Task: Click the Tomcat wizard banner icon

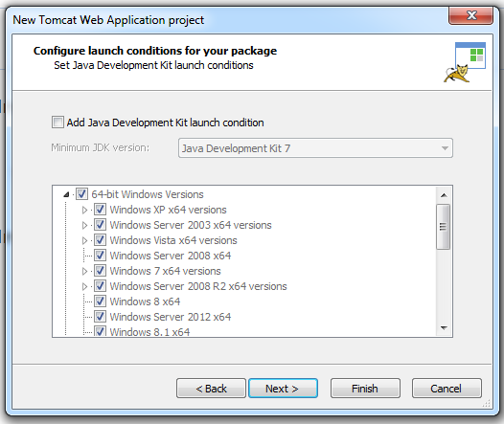Action: [x=465, y=62]
